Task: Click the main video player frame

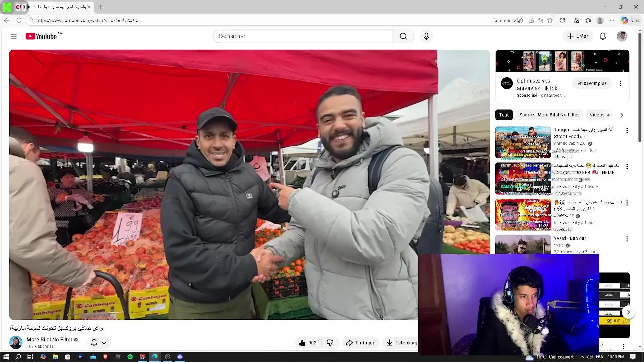Action: tap(249, 185)
